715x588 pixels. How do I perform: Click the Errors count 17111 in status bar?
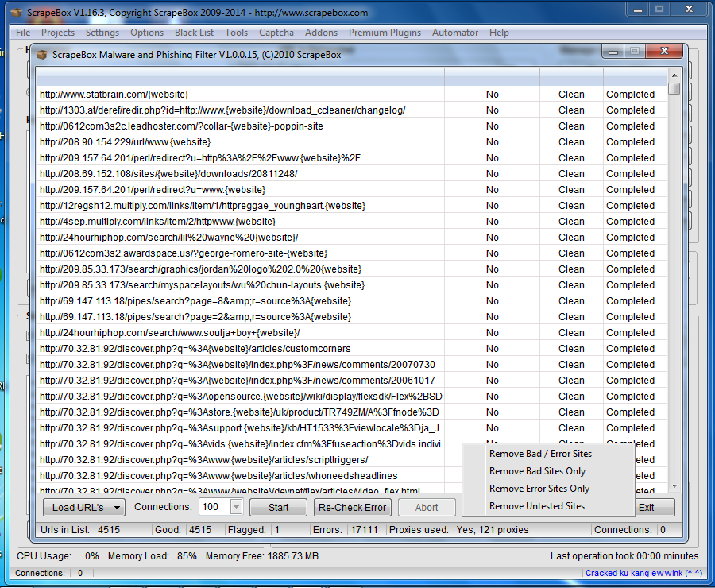click(364, 530)
